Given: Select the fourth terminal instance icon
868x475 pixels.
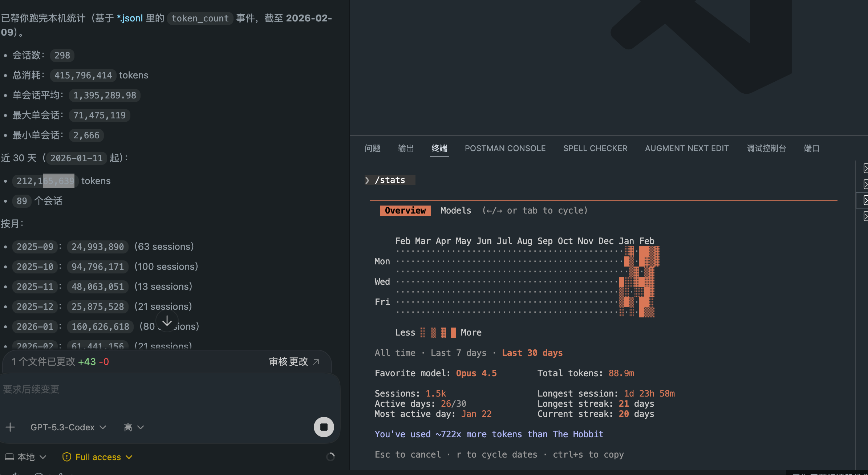Looking at the screenshot, I should click(865, 216).
